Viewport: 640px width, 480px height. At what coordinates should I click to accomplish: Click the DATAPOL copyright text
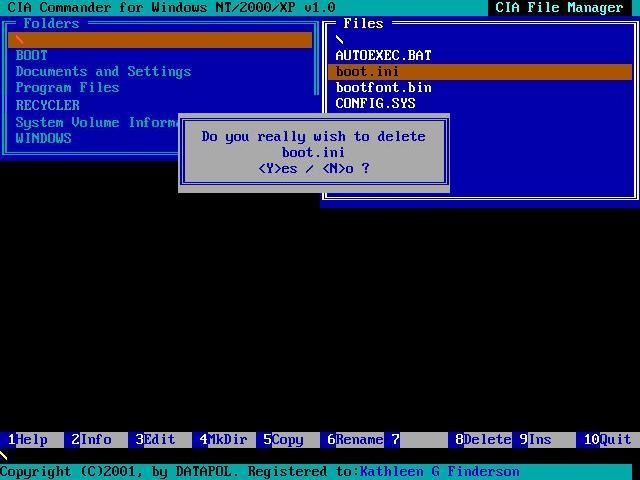pyautogui.click(x=119, y=472)
